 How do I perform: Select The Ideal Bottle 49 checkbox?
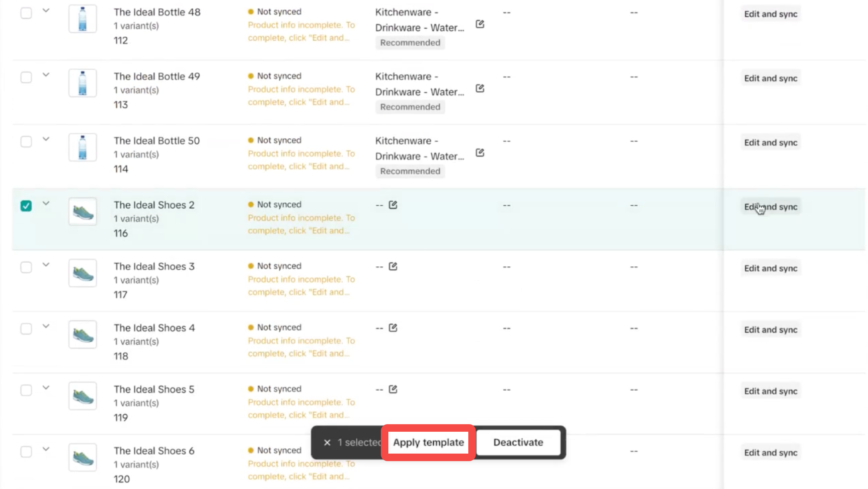point(26,78)
